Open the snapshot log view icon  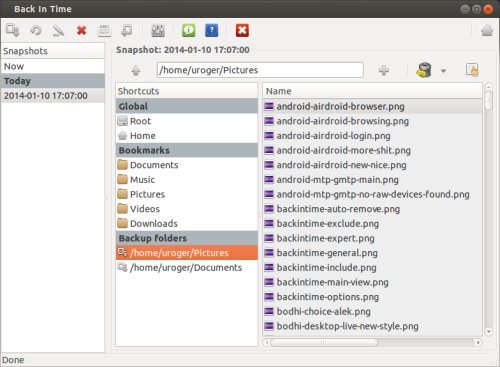(x=104, y=31)
